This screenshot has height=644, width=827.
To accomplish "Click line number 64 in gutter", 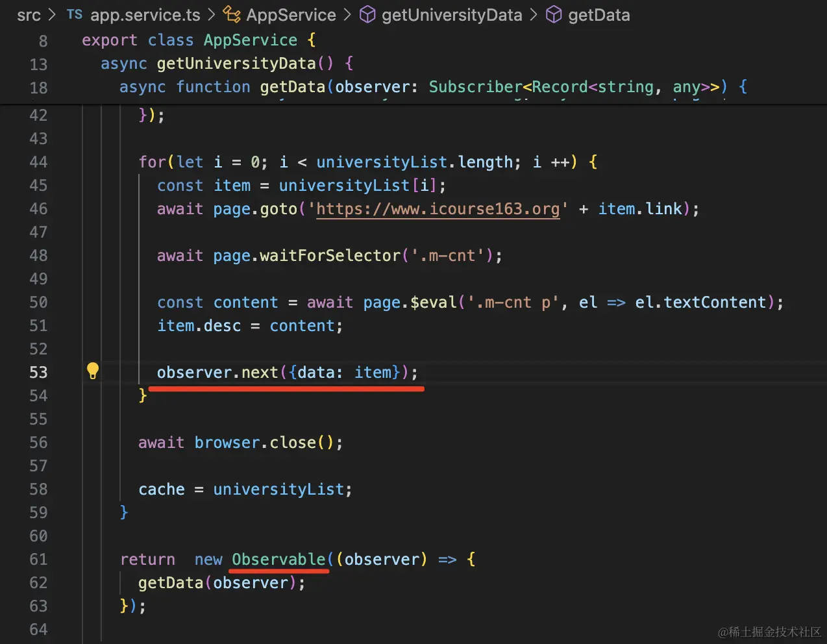I will (38, 630).
